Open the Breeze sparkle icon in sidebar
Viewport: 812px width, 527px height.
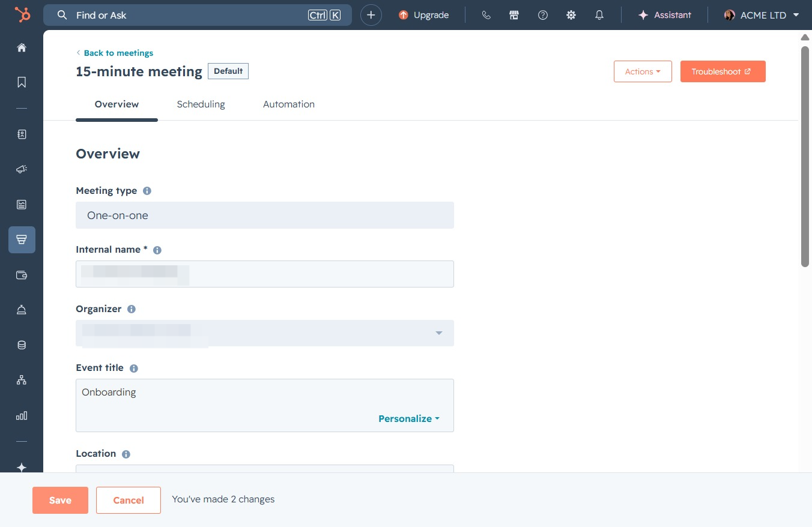pos(22,467)
